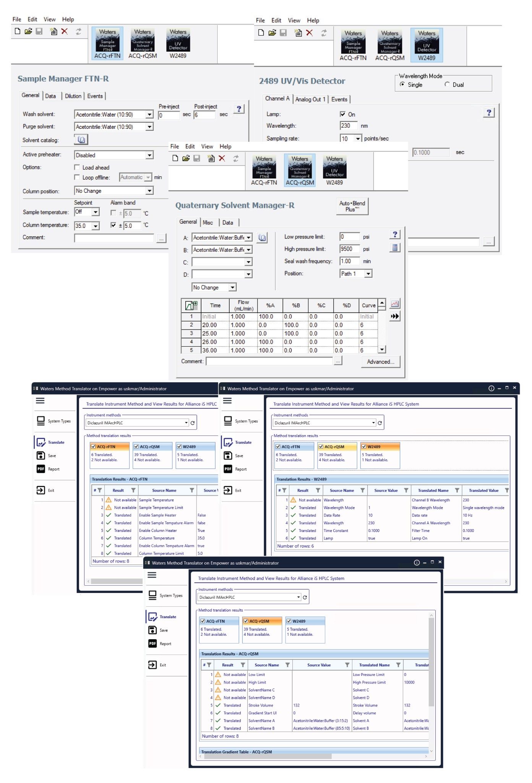This screenshot has height=783, width=532.
Task: Open the Purge solvent dropdown
Action: [149, 127]
